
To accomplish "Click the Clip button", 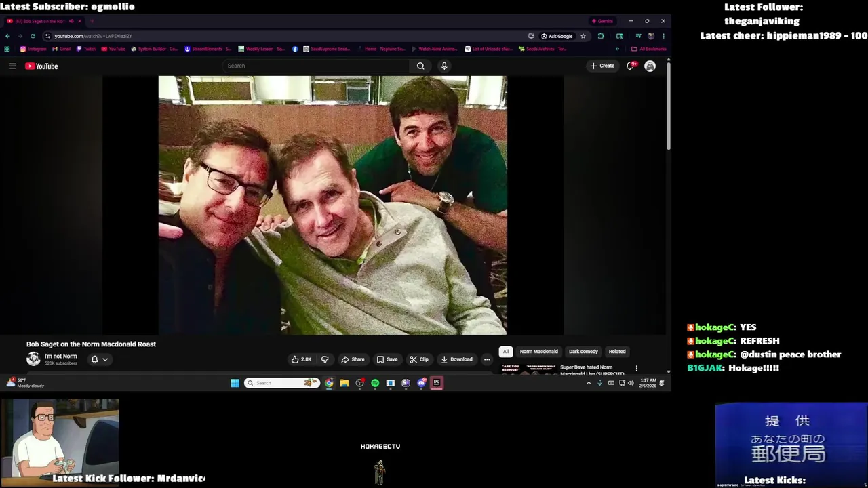I will click(419, 359).
